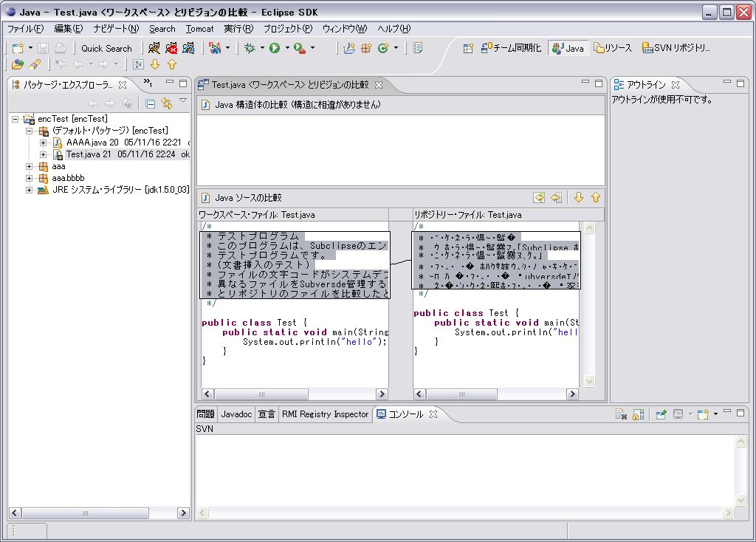Click the External Tools run icon
The height and width of the screenshot is (542, 756).
[x=300, y=48]
